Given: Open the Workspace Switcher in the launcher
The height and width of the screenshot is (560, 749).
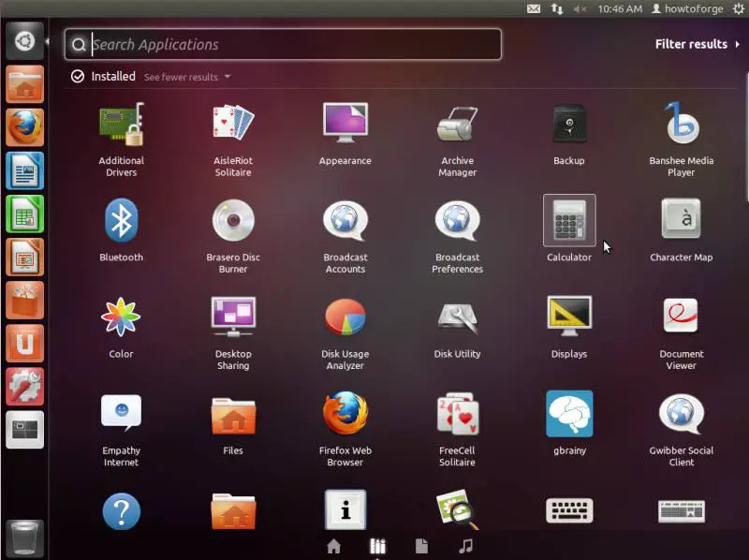Looking at the screenshot, I should (x=25, y=430).
